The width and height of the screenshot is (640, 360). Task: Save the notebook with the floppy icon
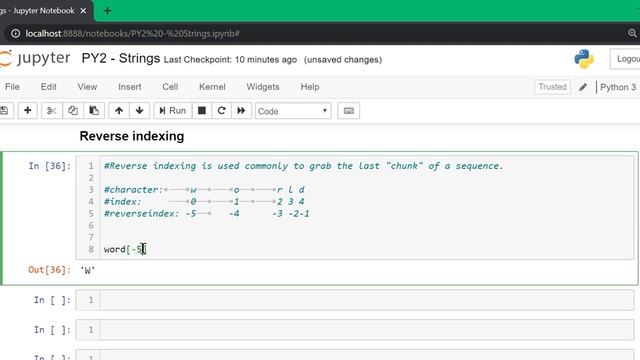(x=4, y=111)
